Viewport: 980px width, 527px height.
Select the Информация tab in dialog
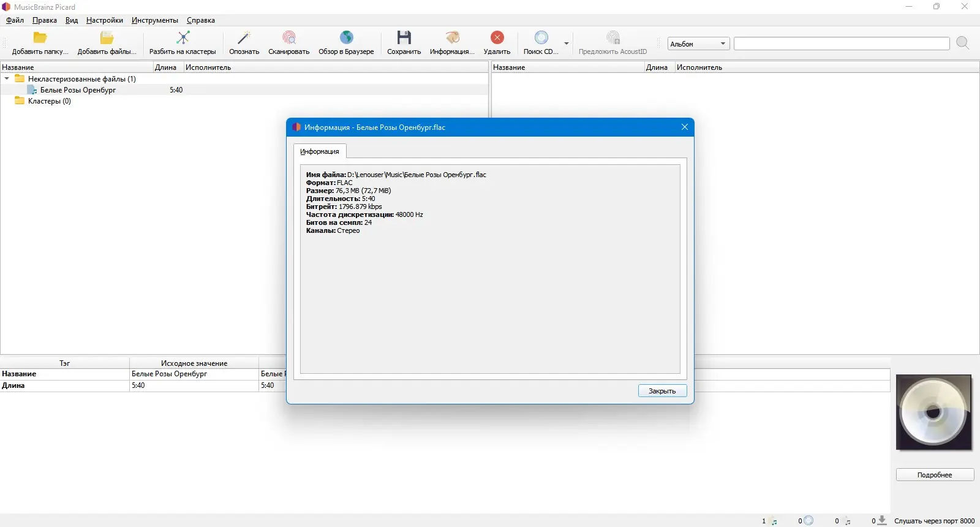pos(320,151)
